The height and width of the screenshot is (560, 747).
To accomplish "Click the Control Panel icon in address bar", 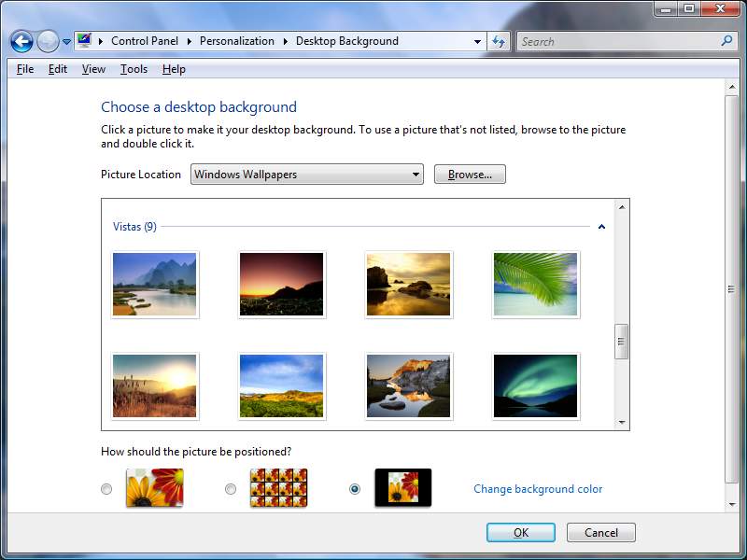I will click(84, 40).
